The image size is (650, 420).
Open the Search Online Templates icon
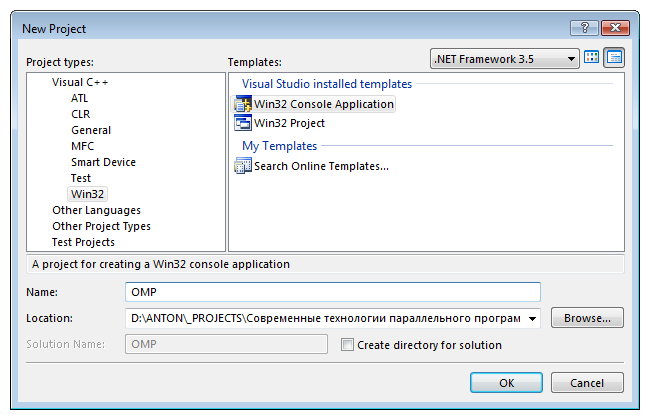(243, 166)
